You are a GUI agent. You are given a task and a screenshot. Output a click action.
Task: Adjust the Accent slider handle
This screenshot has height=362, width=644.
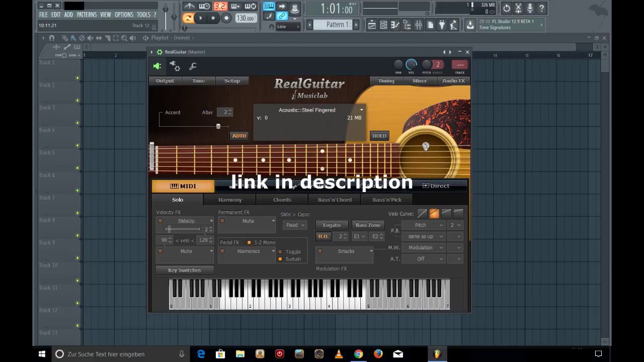pos(218,126)
